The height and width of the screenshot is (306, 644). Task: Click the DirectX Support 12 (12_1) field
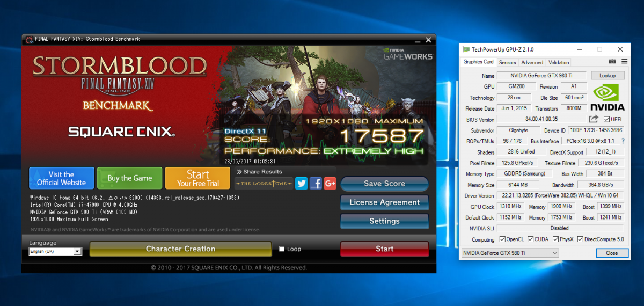[606, 152]
